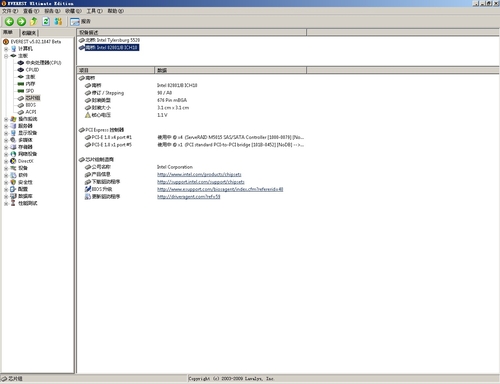500x384 pixels.
Task: Open the 查看 View menu
Action: coord(31,11)
